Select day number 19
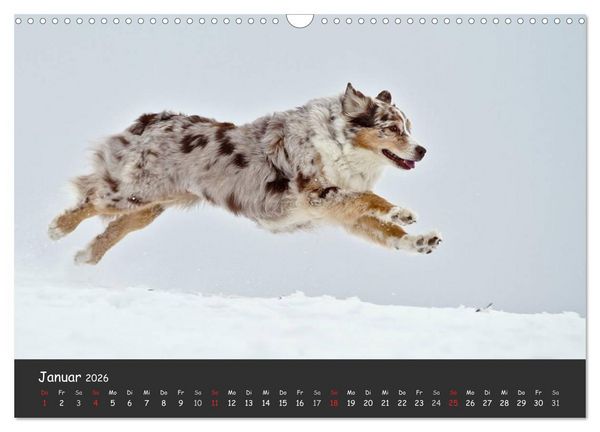 pos(351,403)
